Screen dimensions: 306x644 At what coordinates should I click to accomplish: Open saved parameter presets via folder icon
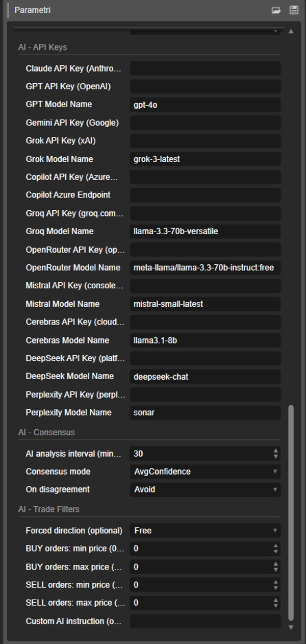coord(275,9)
